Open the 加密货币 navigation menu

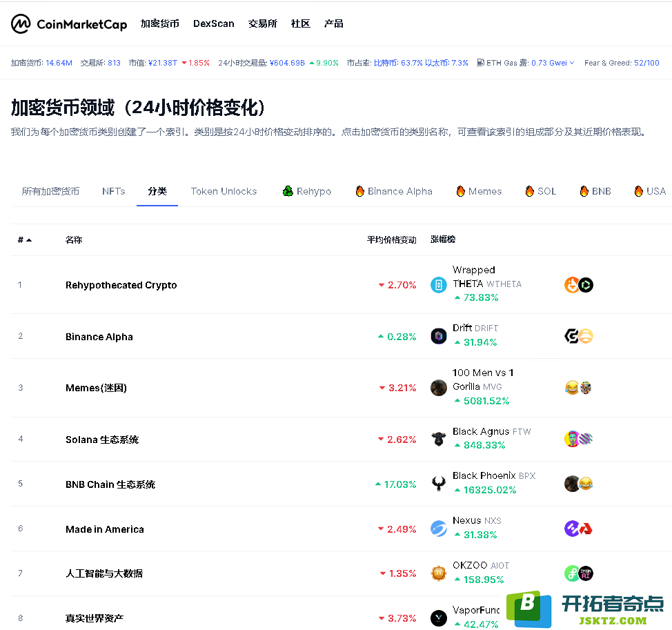pyautogui.click(x=160, y=23)
